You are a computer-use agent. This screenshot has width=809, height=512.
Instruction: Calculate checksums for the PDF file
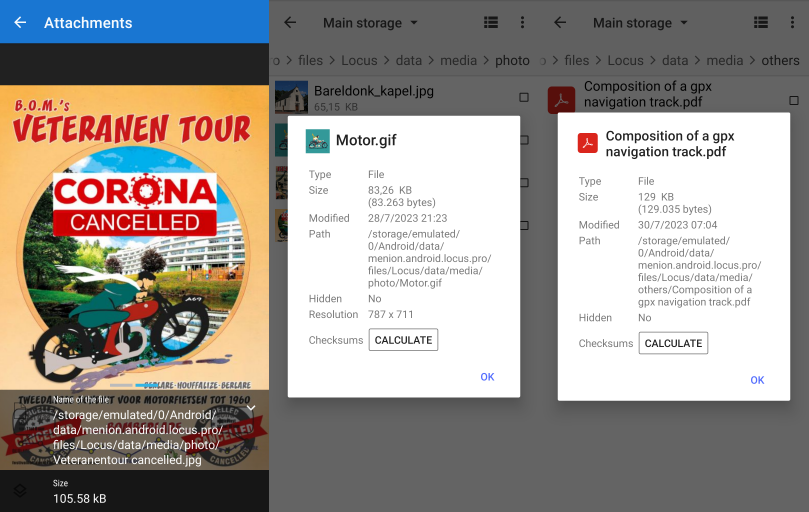coord(673,343)
